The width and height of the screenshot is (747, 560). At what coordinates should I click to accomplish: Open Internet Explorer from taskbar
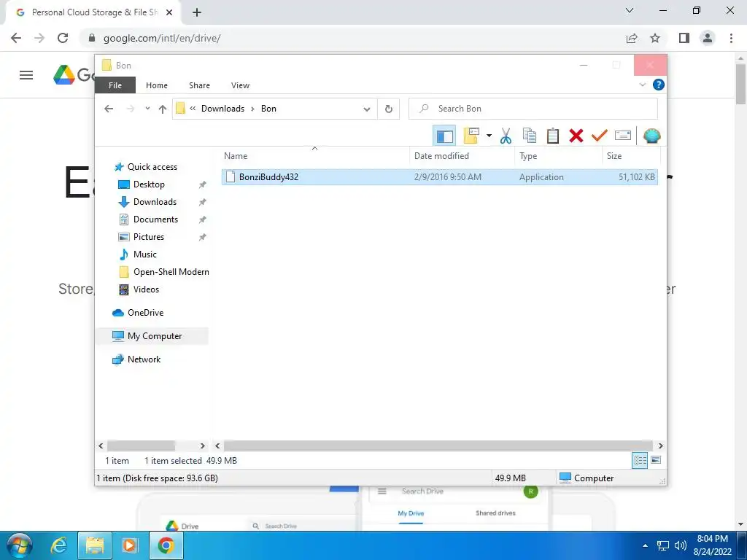[58, 545]
